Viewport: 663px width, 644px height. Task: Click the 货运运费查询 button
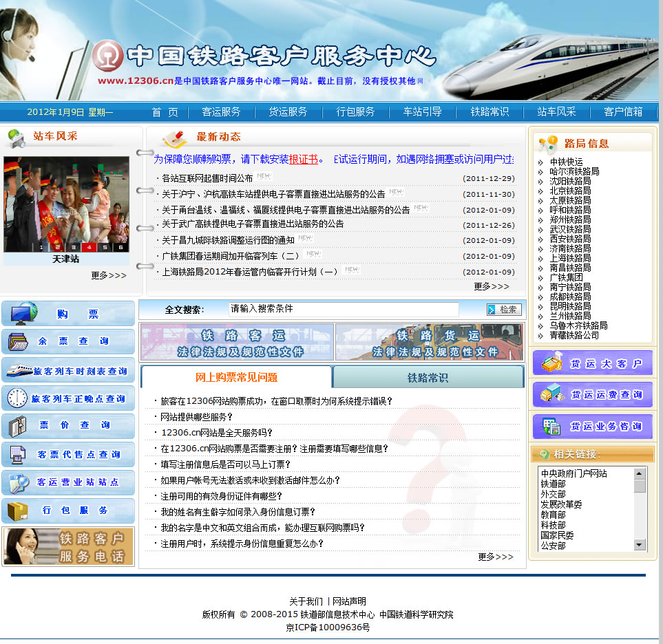[x=592, y=394]
